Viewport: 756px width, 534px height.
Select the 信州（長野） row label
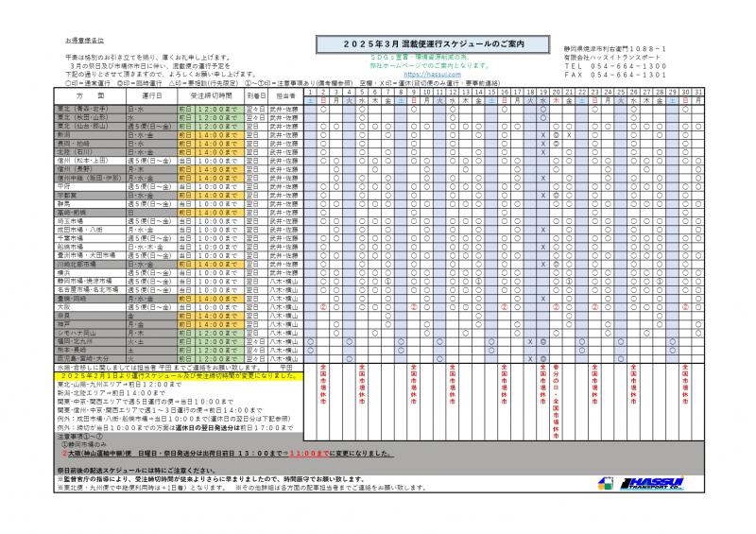pyautogui.click(x=90, y=169)
